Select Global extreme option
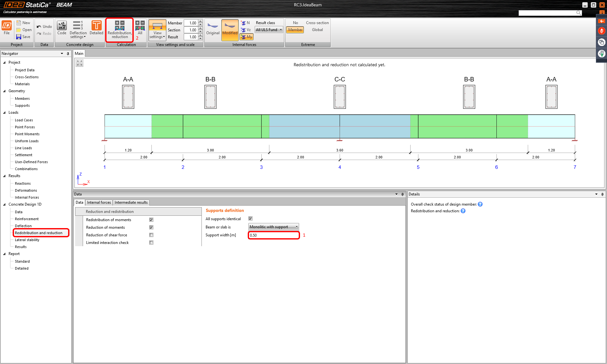Viewport: 607px width, 364px height. click(x=317, y=30)
